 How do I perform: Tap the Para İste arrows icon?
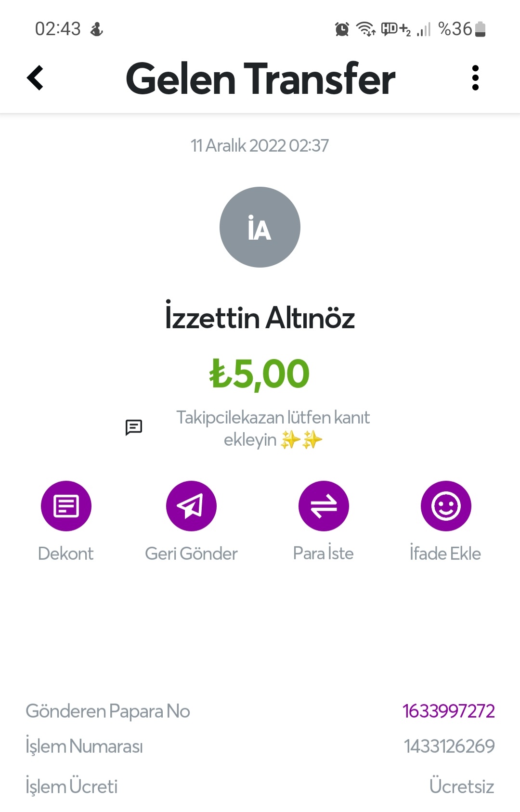[324, 506]
